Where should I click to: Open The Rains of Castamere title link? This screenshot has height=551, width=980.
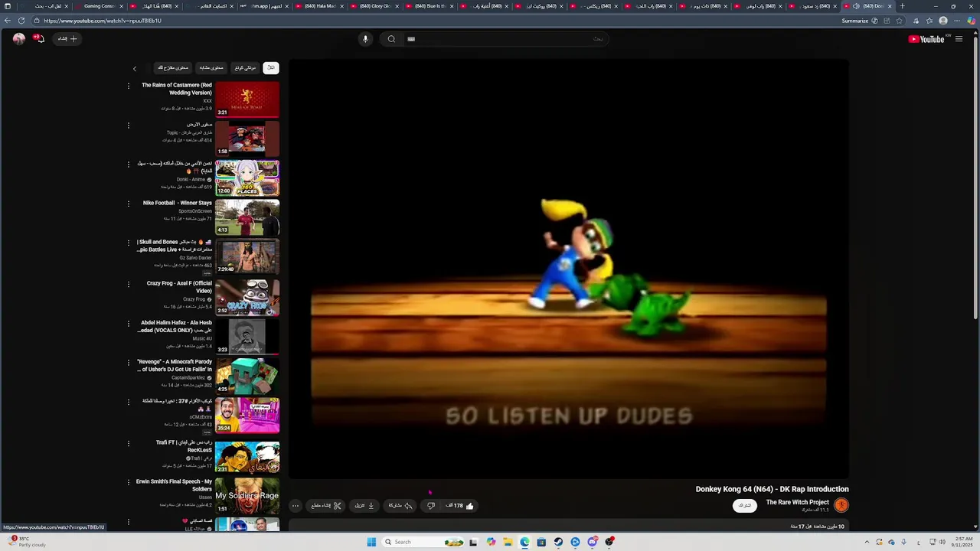[x=177, y=89]
